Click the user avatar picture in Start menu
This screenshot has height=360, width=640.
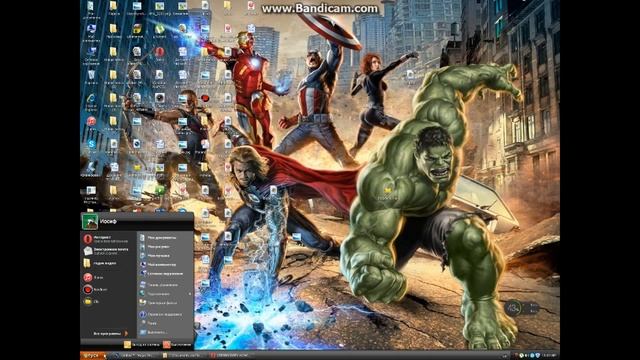coord(90,221)
